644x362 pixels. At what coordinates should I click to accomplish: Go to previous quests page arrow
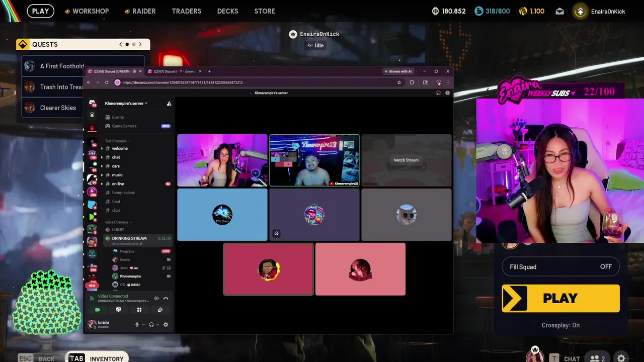click(120, 44)
